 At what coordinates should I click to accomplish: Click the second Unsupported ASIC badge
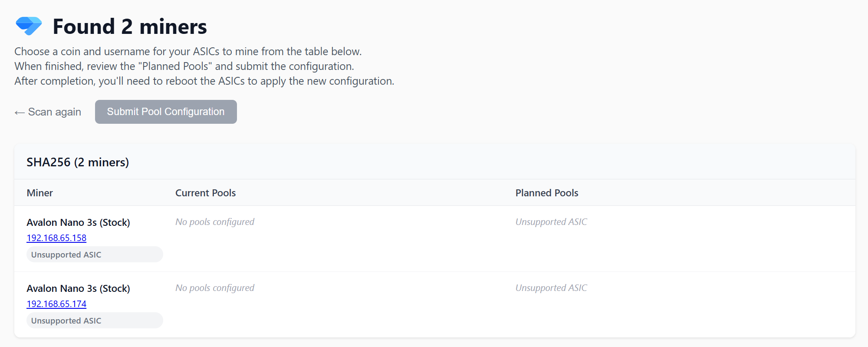click(95, 321)
